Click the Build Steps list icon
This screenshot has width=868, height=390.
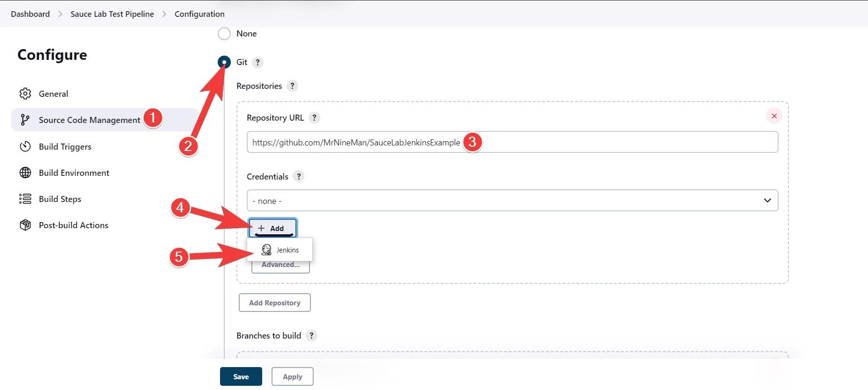25,199
